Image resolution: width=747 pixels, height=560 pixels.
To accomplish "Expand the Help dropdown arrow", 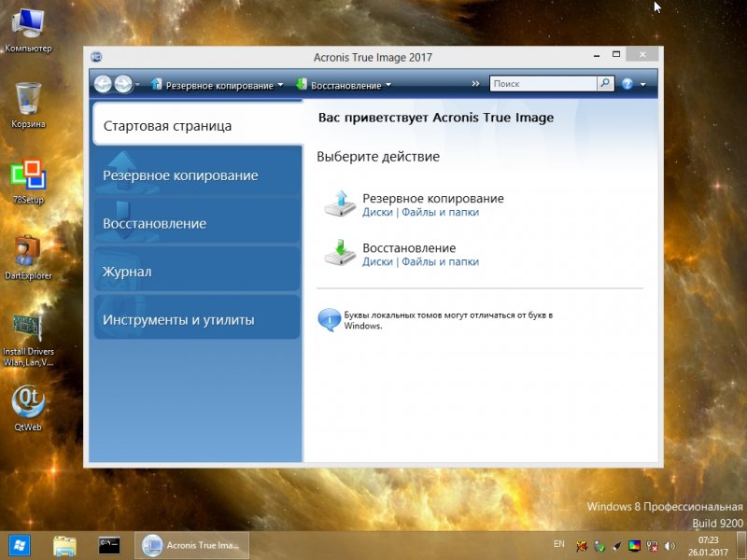I will (x=643, y=85).
